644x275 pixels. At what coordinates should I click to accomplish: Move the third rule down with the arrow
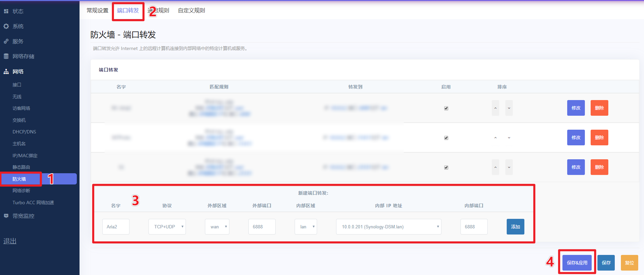[x=509, y=167]
